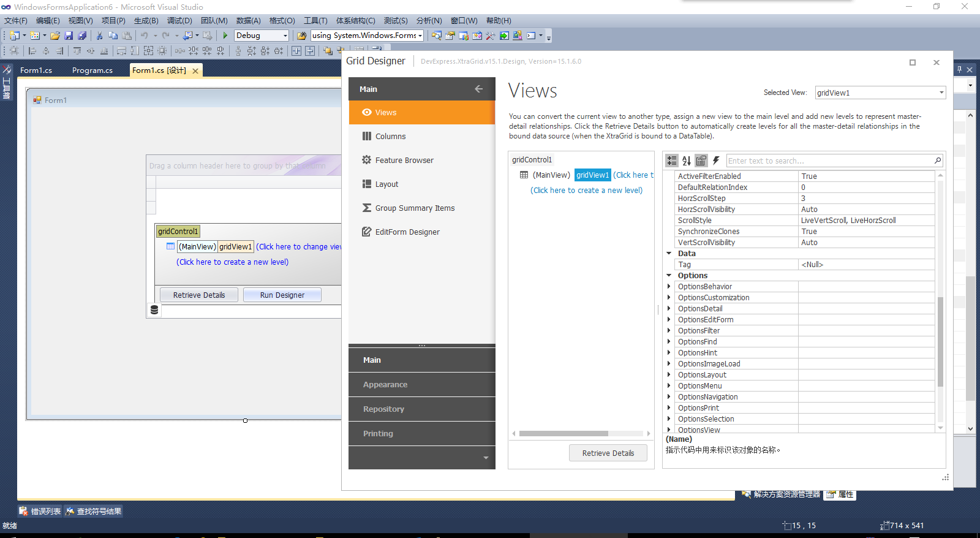Expand the OptionsCustomization property
The image size is (980, 538).
click(x=669, y=298)
